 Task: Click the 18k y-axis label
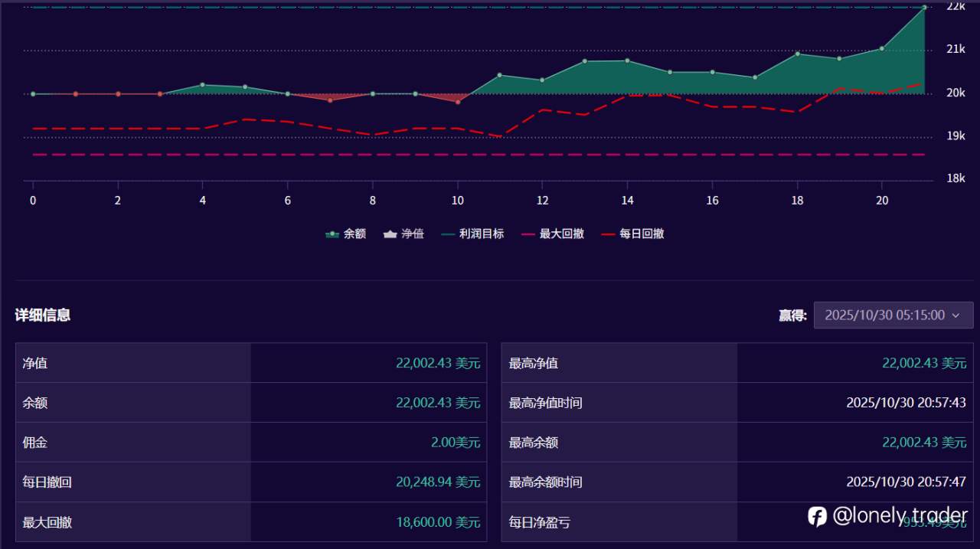[956, 178]
